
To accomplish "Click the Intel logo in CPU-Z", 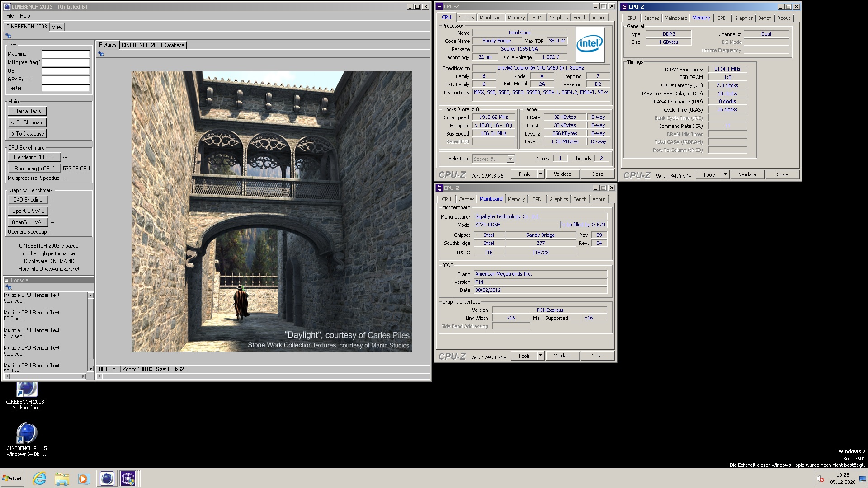I will [590, 44].
